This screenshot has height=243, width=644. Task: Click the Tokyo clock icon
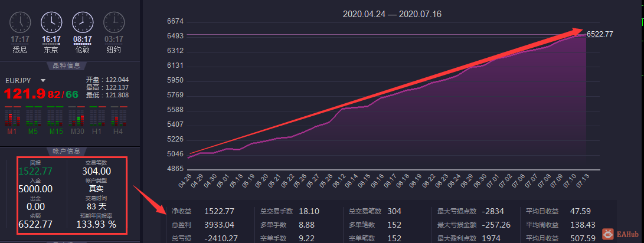[51, 22]
